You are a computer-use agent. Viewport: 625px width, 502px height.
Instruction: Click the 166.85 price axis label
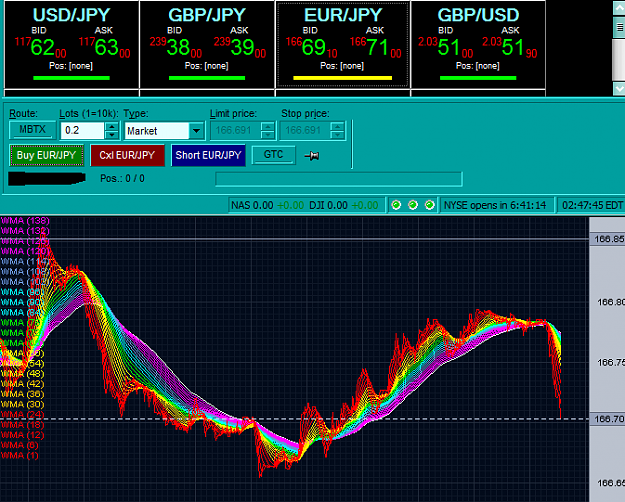609,239
